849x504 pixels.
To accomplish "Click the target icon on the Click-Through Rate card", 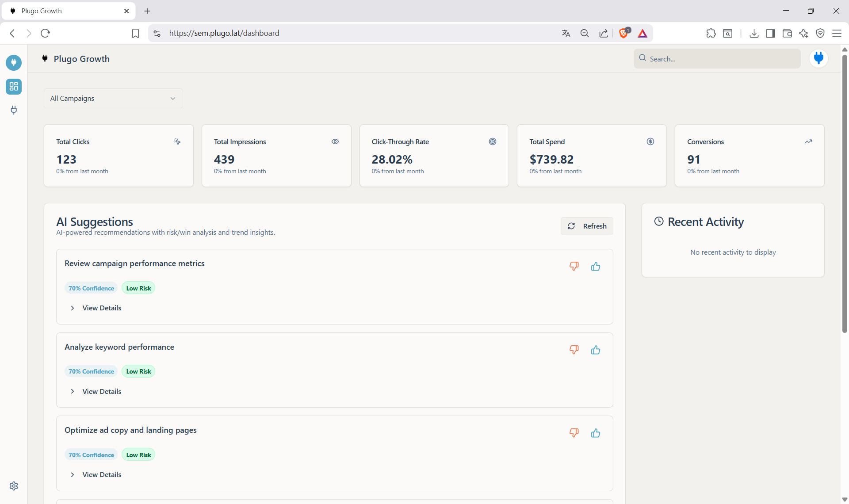I will coord(493,141).
